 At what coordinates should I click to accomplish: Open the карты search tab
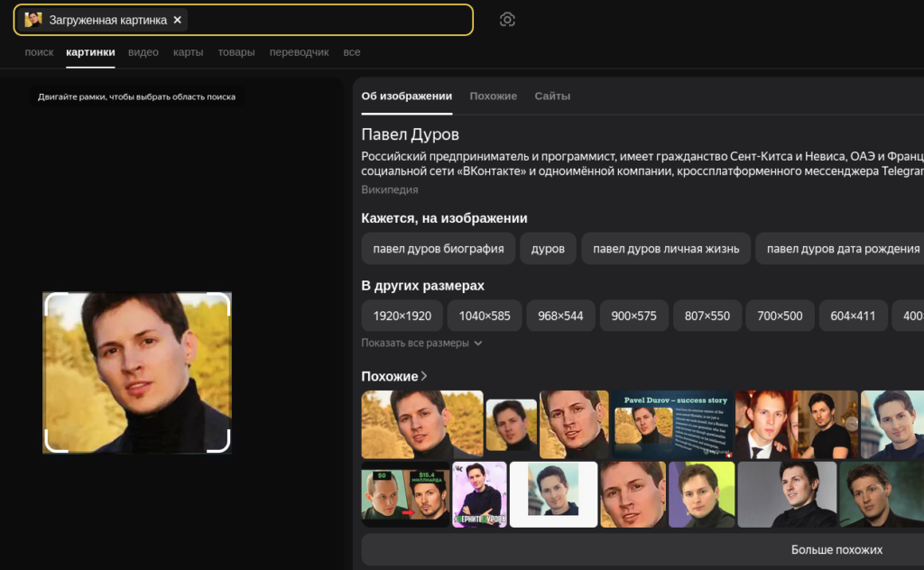[x=188, y=52]
